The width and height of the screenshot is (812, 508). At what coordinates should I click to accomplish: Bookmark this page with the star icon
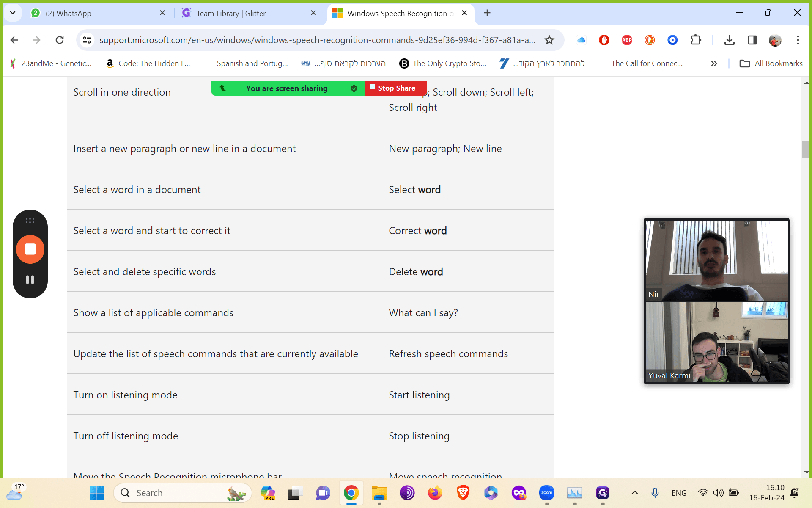549,40
